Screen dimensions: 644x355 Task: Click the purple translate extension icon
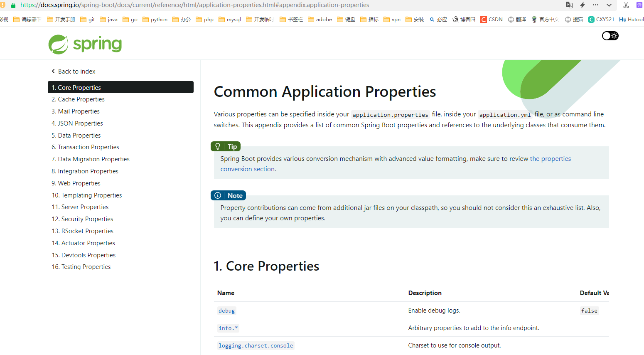pos(639,5)
